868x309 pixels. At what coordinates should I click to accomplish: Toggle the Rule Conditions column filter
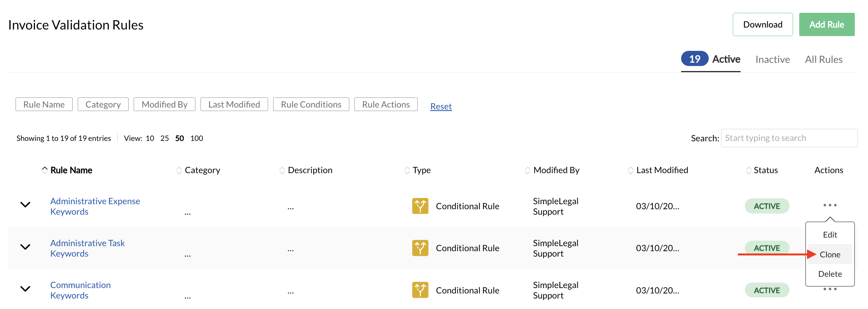click(311, 104)
